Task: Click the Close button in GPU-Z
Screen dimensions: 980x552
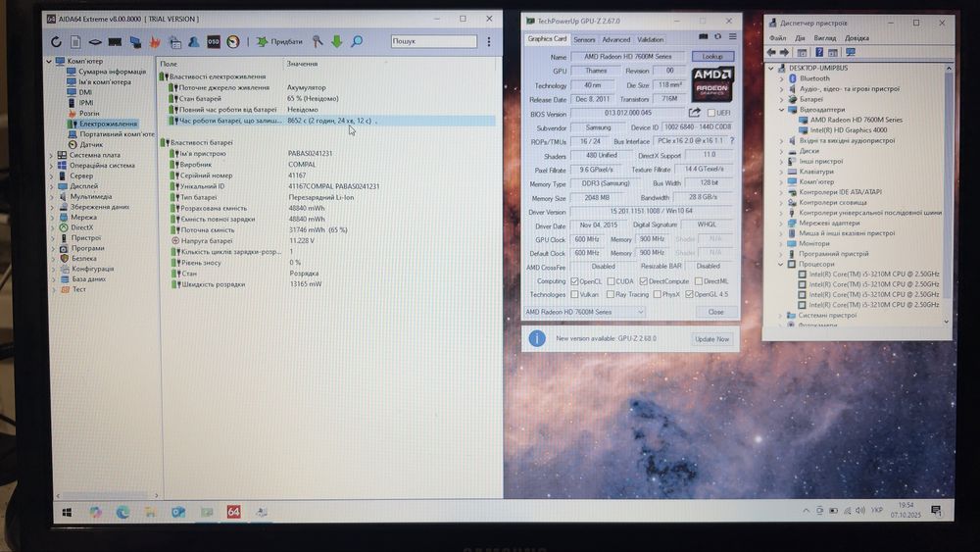Action: pyautogui.click(x=716, y=312)
